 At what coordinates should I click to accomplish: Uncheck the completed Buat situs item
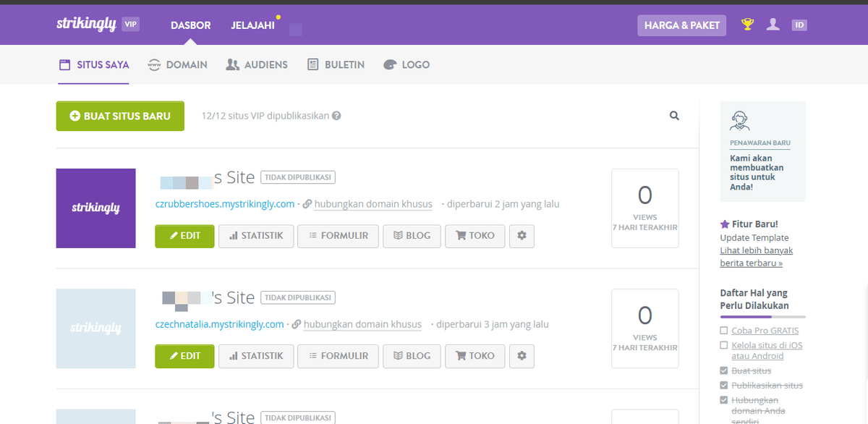tap(723, 370)
